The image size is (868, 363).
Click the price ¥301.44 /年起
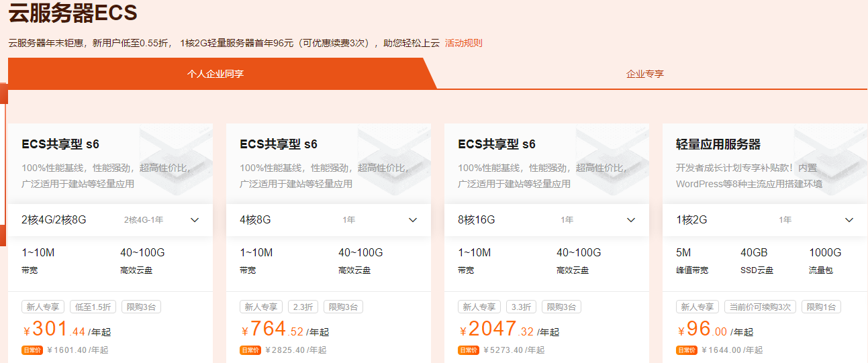pos(66,329)
